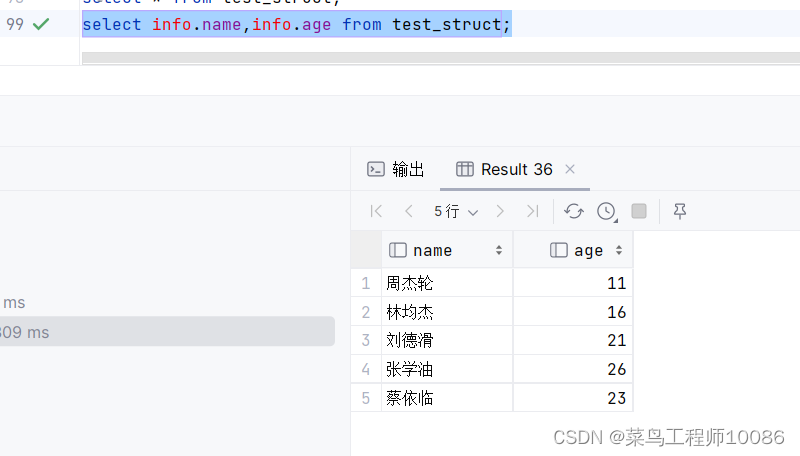Sort by the age column arrows
The width and height of the screenshot is (800, 456).
coord(619,250)
